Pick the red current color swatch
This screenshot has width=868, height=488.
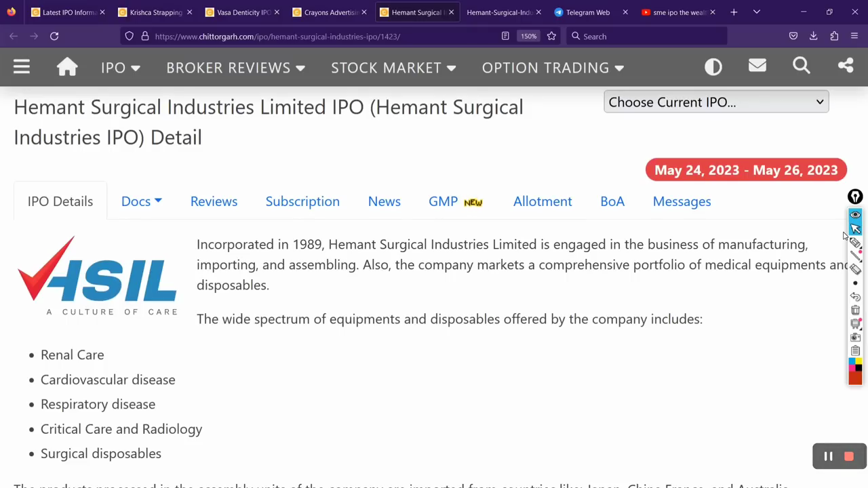click(855, 378)
